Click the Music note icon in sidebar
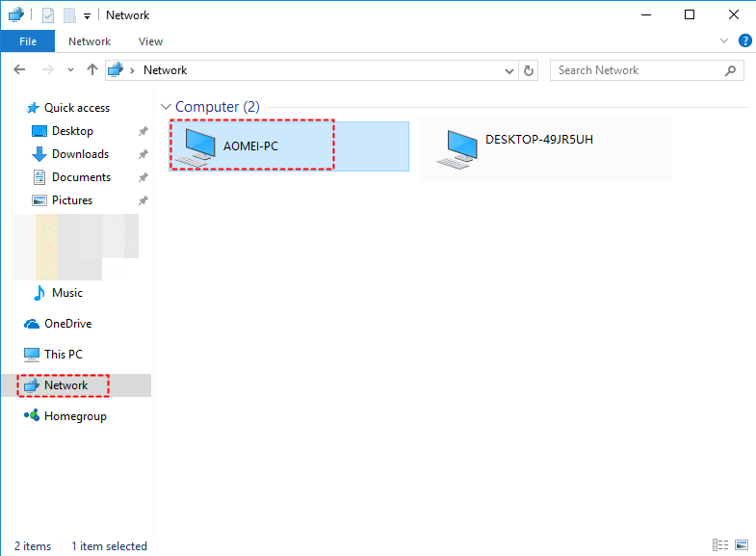 pyautogui.click(x=39, y=293)
